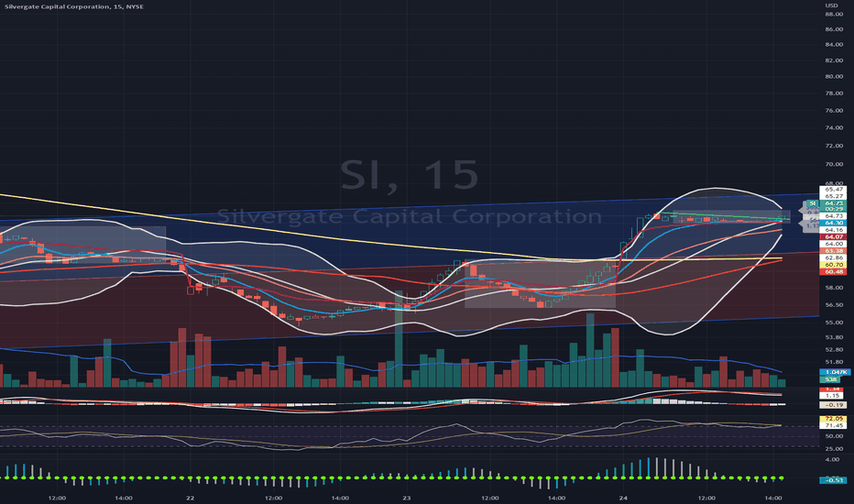854x504 pixels.
Task: Click the 86.00 price axis label
Action: (x=834, y=29)
